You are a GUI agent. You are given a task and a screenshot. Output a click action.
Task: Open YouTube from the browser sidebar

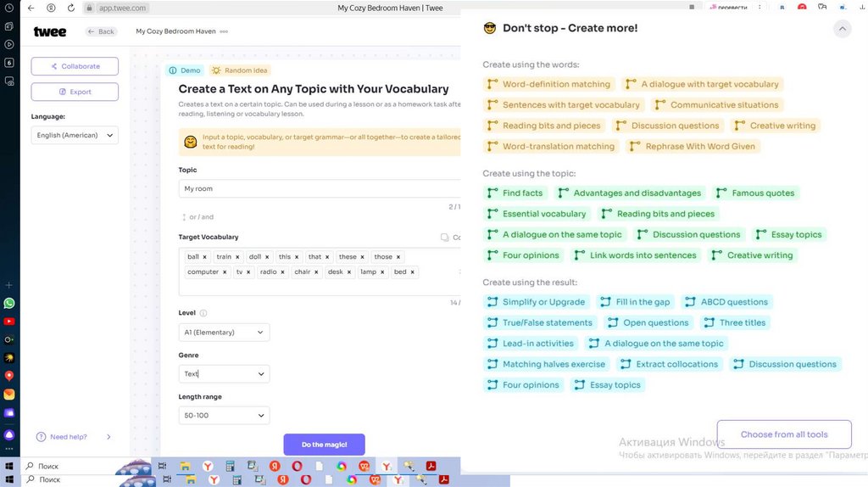tap(9, 322)
